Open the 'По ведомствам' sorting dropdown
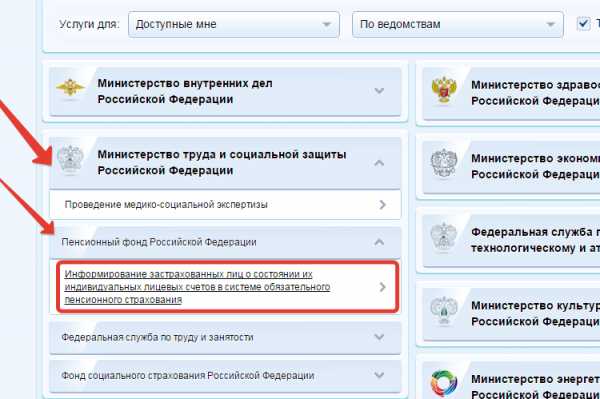 coord(458,24)
